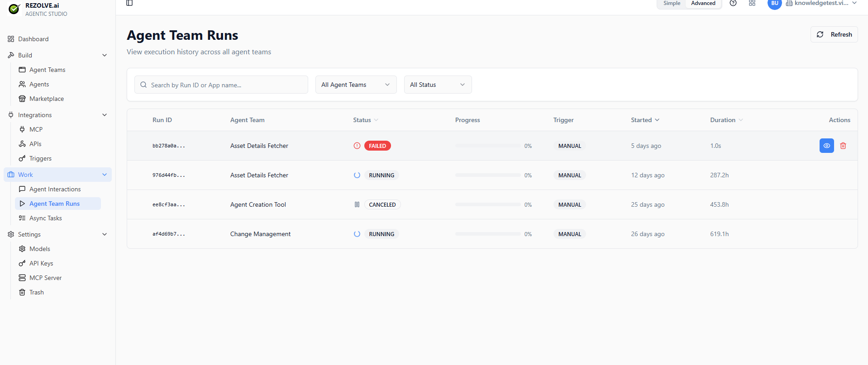Click the API Keys key icon
The height and width of the screenshot is (365, 868).
[22, 263]
